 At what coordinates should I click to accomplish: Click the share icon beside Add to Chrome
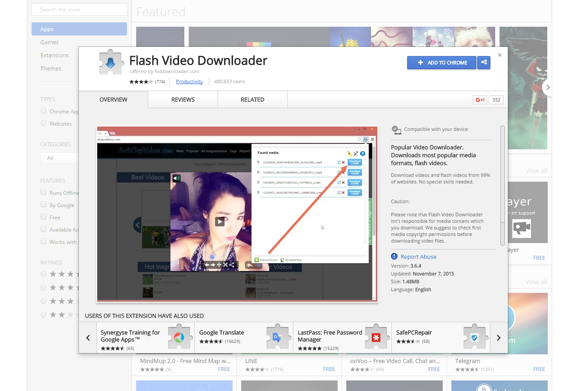click(484, 63)
